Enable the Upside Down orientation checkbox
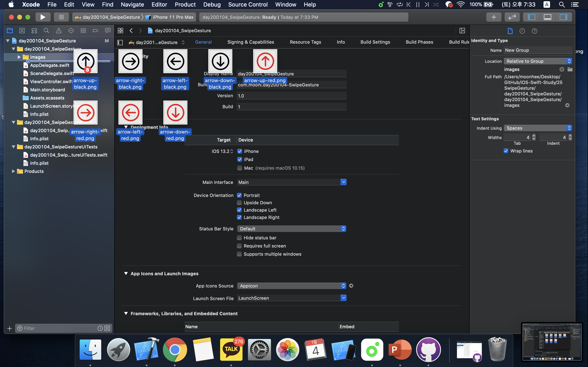This screenshot has width=588, height=367. click(x=239, y=203)
